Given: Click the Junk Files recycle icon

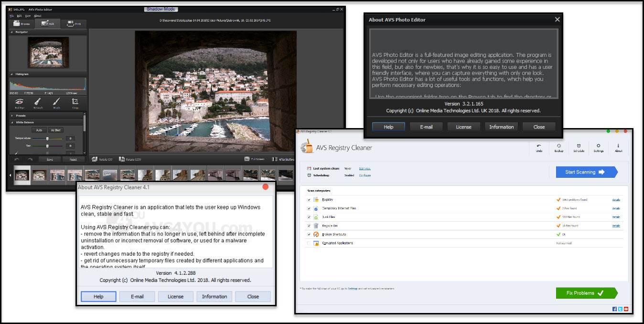Looking at the screenshot, I should click(316, 217).
